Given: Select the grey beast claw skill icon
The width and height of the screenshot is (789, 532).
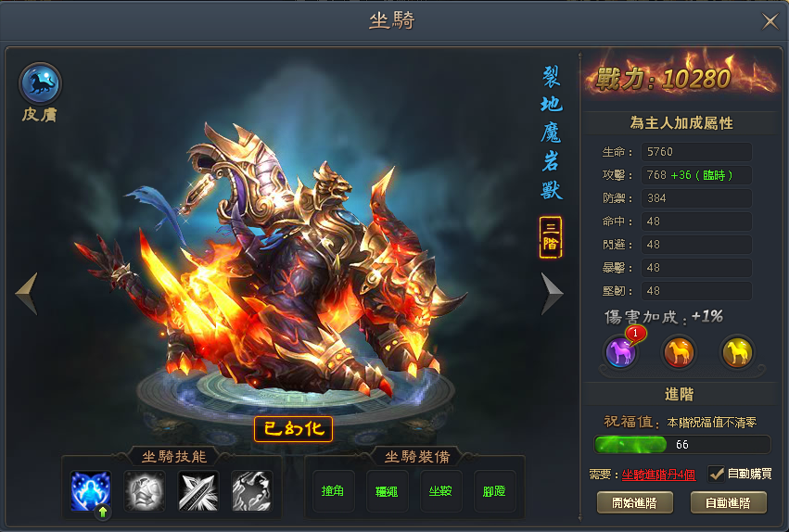Looking at the screenshot, I should [x=252, y=491].
